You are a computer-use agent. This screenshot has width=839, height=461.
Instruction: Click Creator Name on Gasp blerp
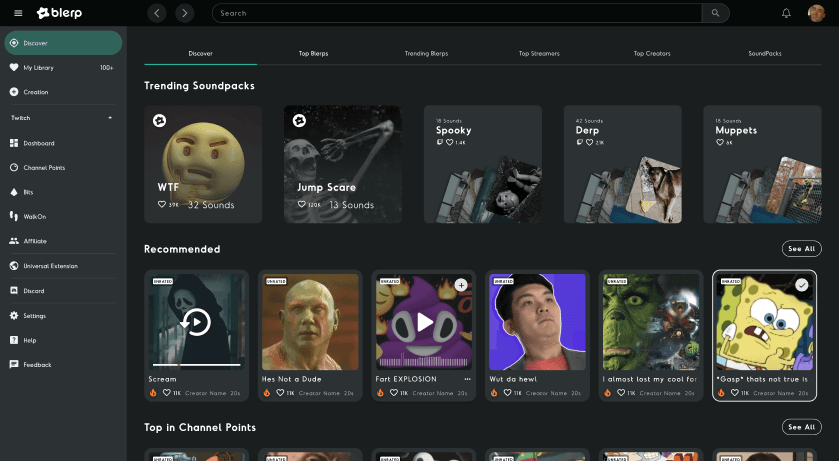(x=774, y=393)
